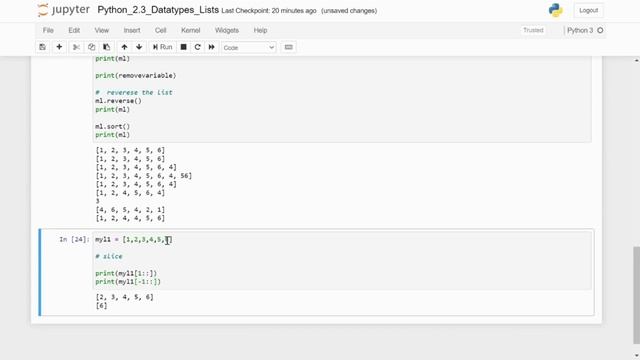Click the single '3' output line
This screenshot has height=360, width=640.
tap(98, 201)
